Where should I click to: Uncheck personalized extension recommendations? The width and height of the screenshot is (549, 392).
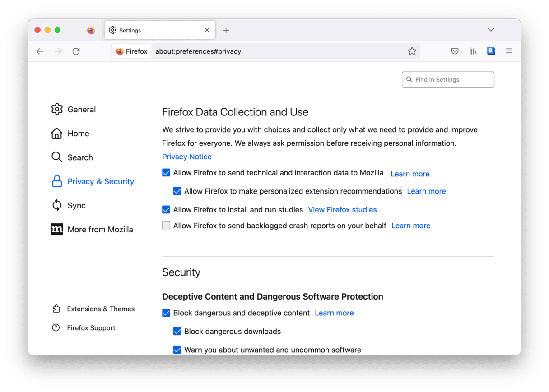tap(177, 191)
